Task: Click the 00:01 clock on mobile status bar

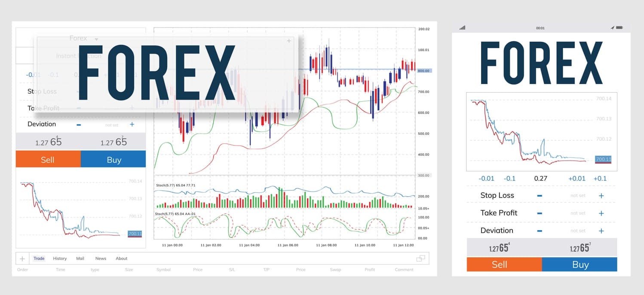Action: pyautogui.click(x=540, y=28)
